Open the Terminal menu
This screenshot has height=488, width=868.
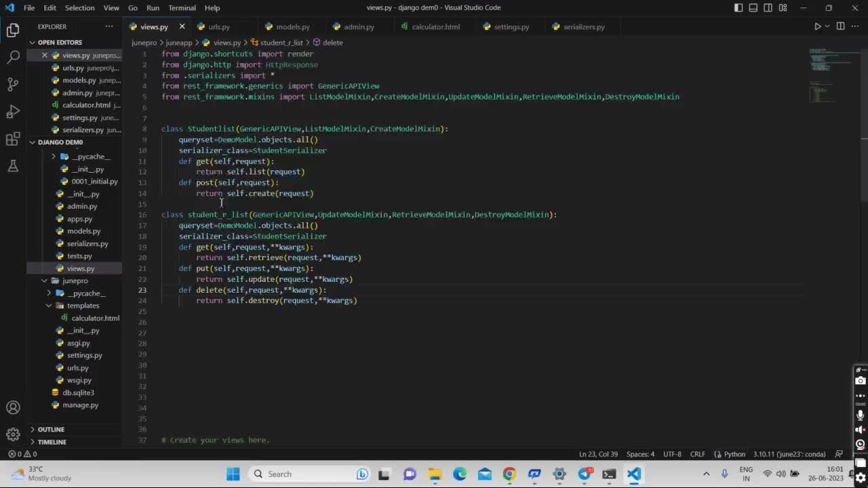(x=182, y=8)
